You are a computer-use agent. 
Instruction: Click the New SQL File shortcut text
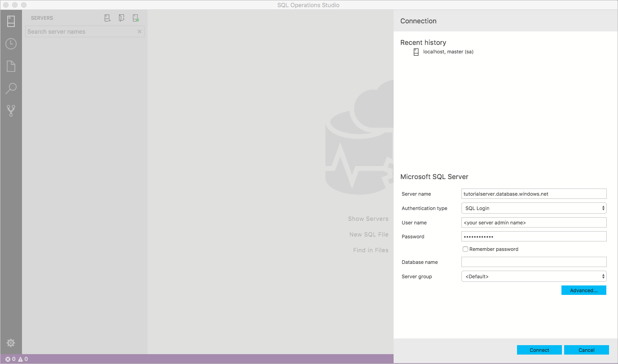[369, 235]
